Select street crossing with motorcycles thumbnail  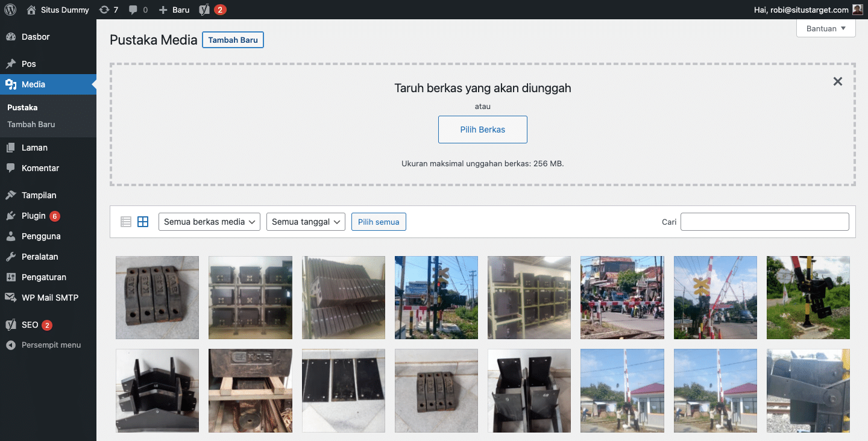coord(622,298)
